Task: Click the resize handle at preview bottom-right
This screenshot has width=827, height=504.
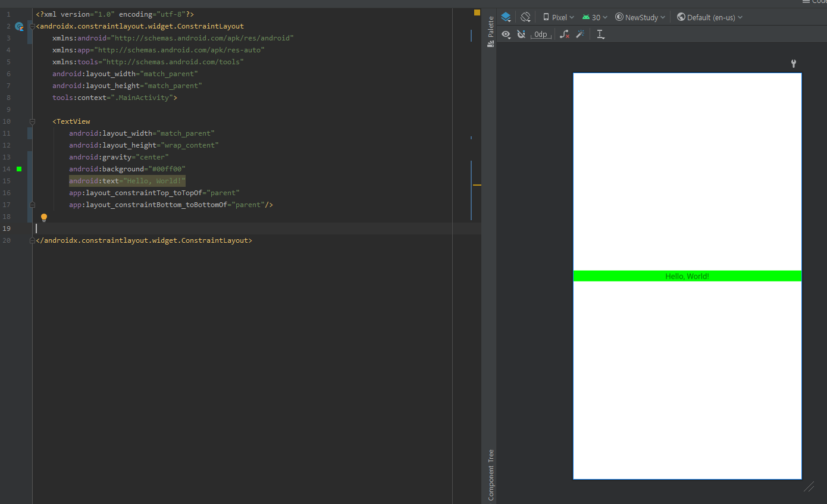Action: [x=809, y=487]
